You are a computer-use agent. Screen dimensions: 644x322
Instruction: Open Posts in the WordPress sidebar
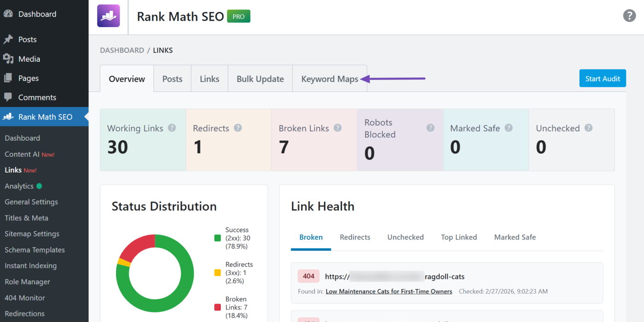(27, 40)
